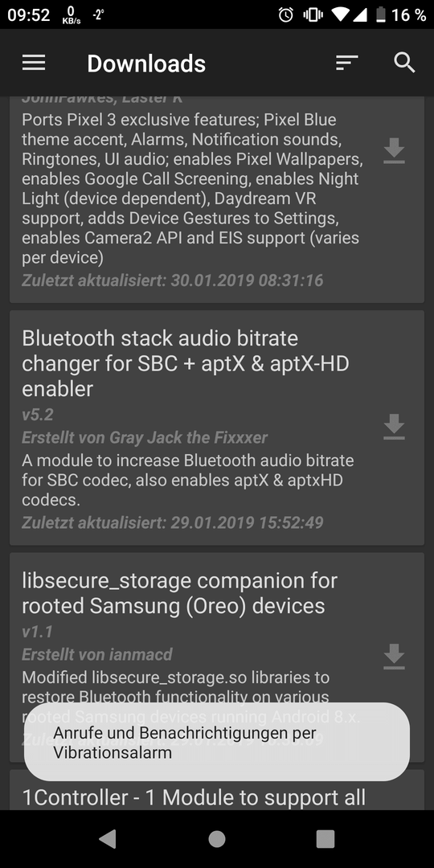Tap the Pixel 3 module description text
The width and height of the screenshot is (434, 868).
click(191, 189)
